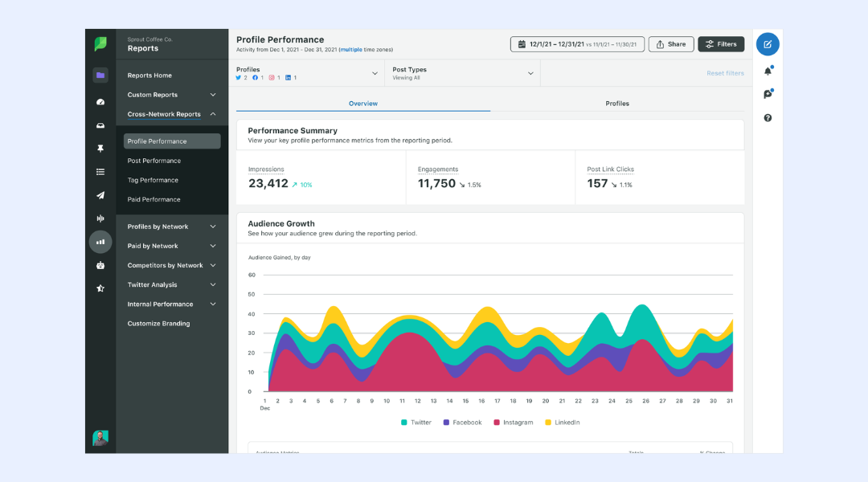
Task: Open the notifications bell icon
Action: tap(768, 71)
